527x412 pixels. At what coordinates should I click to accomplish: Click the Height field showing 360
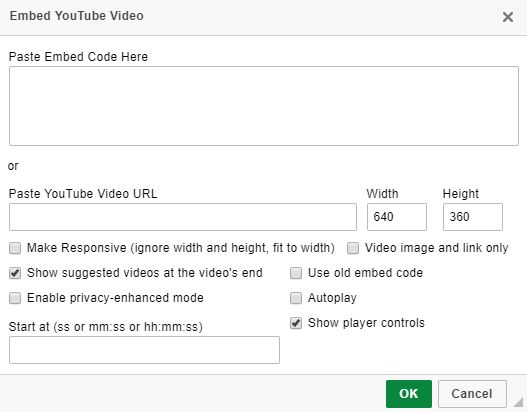click(x=473, y=217)
